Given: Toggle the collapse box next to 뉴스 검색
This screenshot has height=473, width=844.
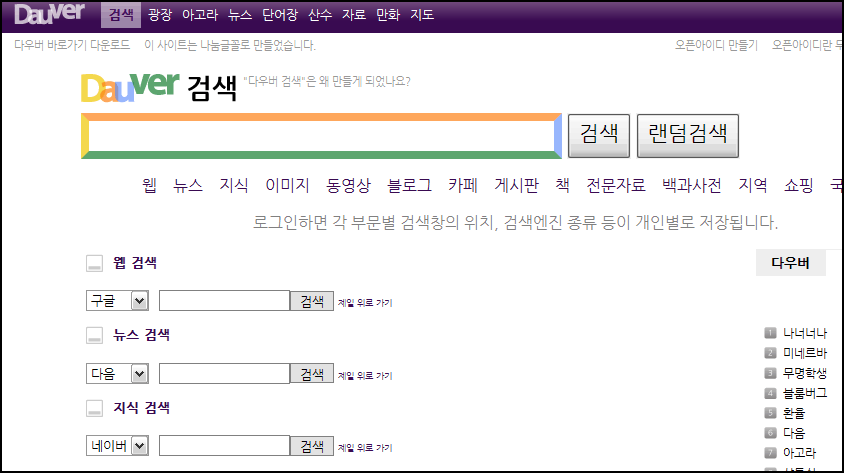Looking at the screenshot, I should [x=94, y=335].
